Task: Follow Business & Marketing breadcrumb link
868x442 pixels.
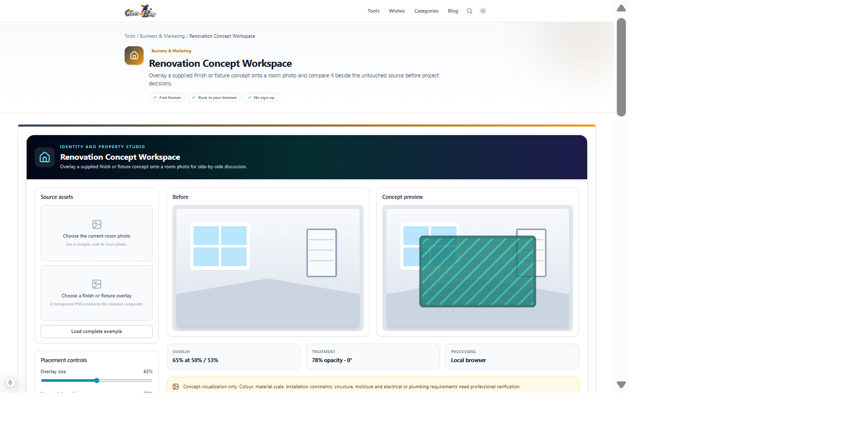Action: coord(162,36)
